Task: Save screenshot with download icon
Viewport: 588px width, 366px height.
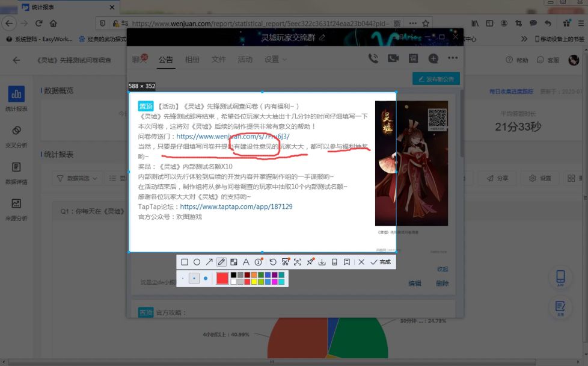Action: [322, 262]
